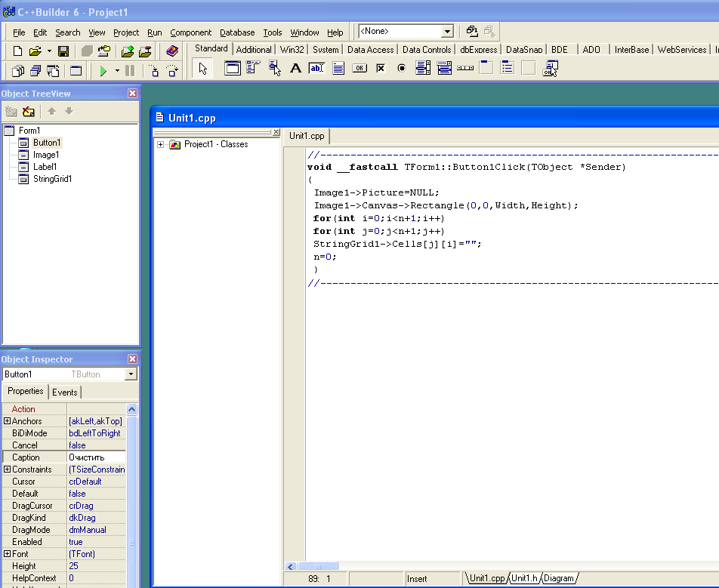
Task: Select Image1 in Object TreeView
Action: [x=46, y=155]
